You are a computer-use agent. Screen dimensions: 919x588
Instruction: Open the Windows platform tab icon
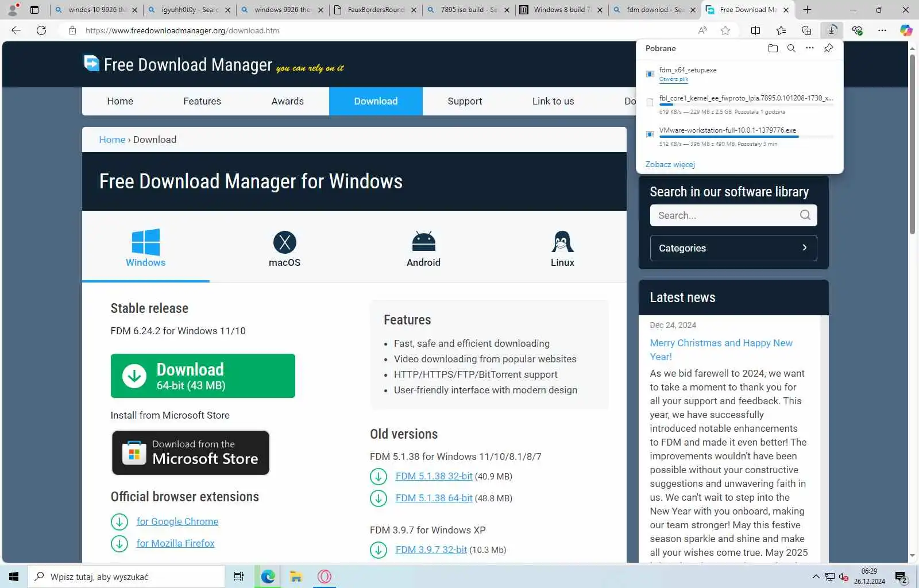click(x=145, y=242)
